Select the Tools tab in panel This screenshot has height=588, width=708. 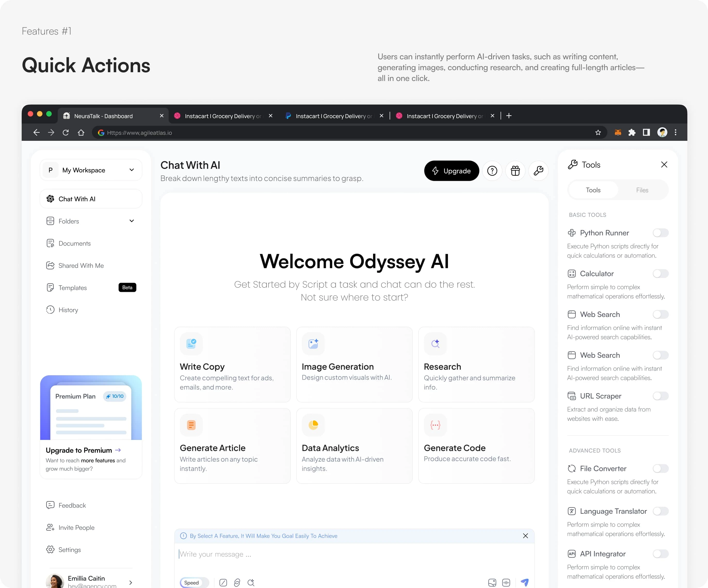593,190
